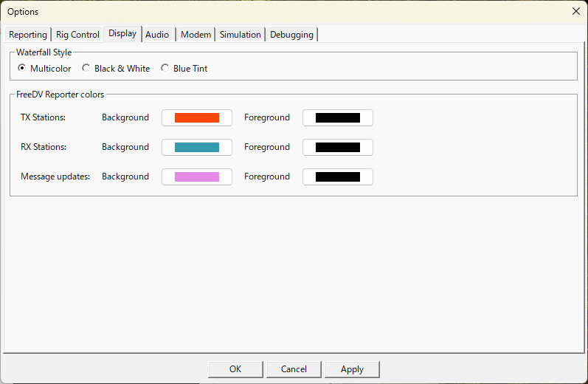Apply the display settings
The image size is (588, 384).
click(x=352, y=369)
